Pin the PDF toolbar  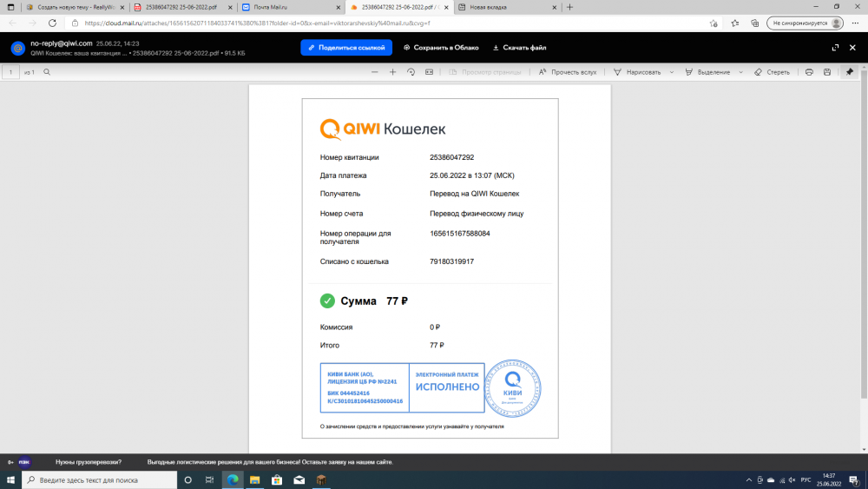[850, 72]
